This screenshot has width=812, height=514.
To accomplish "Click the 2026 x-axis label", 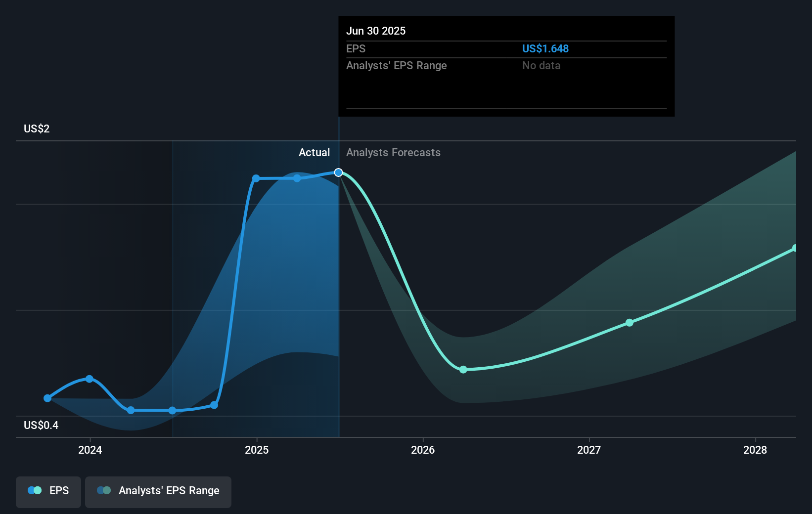I will click(x=423, y=450).
